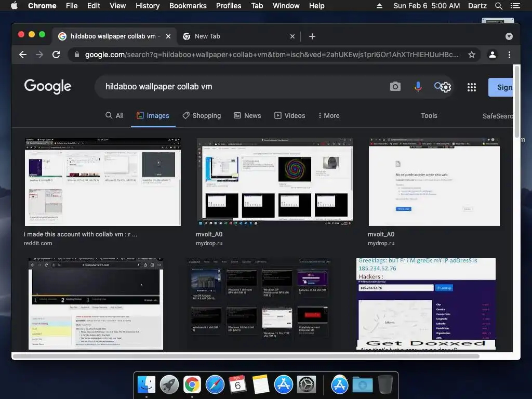This screenshot has height=399, width=532.
Task: Switch to the All results tab
Action: 115,115
